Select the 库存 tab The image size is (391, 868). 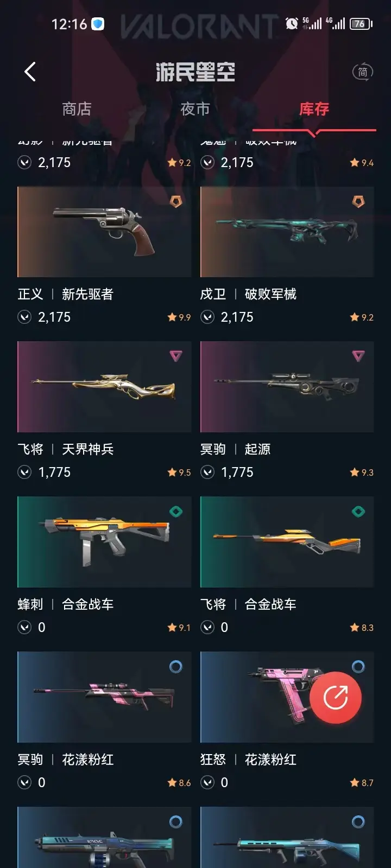(314, 109)
